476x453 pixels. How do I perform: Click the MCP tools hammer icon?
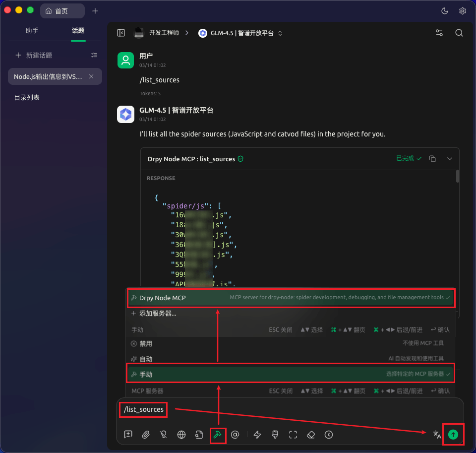tap(217, 435)
